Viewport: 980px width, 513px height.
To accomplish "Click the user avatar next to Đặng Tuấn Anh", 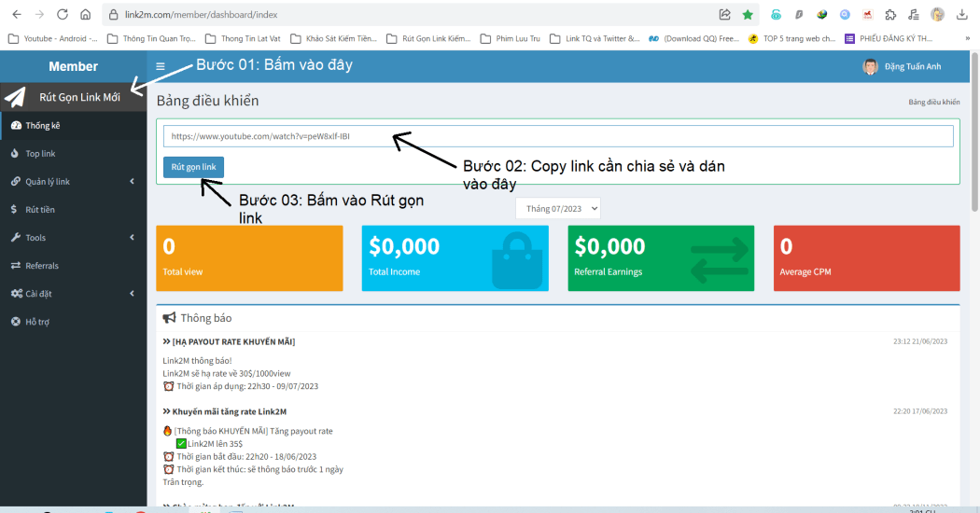I will [x=870, y=66].
